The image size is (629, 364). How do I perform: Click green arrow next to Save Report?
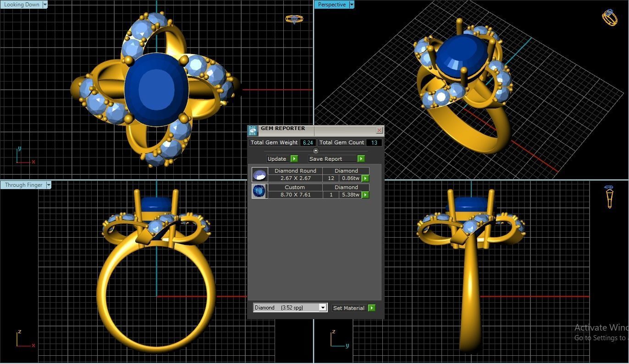[x=361, y=159]
